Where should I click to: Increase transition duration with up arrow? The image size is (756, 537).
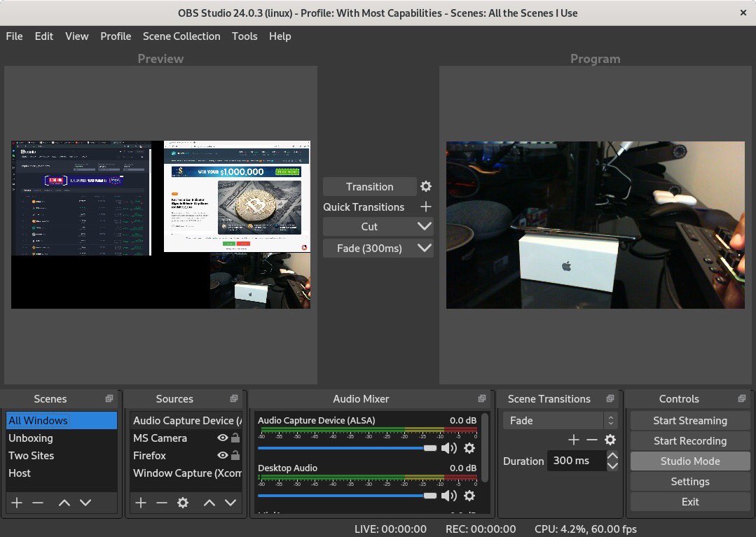[612, 456]
